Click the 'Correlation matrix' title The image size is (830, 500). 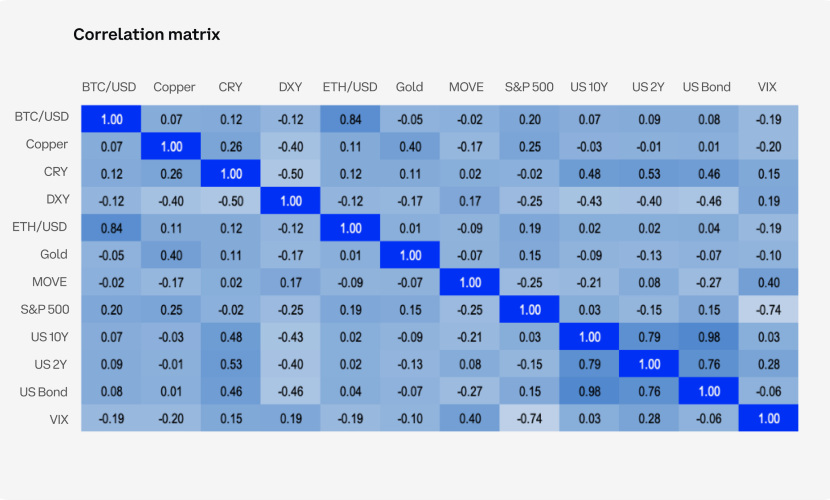[x=146, y=35]
